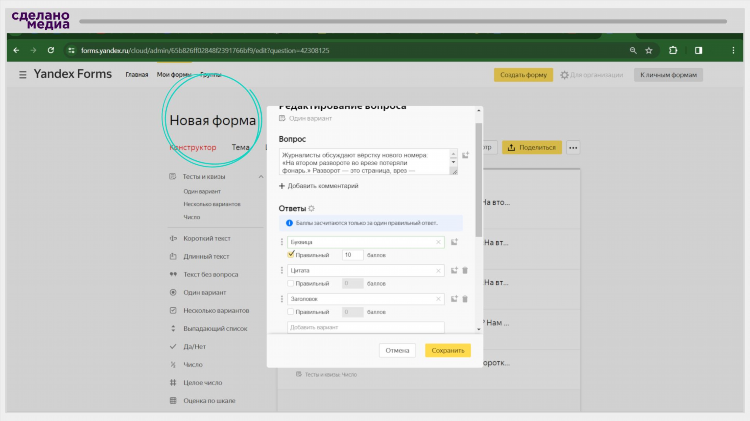This screenshot has height=421, width=750.
Task: Click dialog scrollbar down arrow
Action: [x=479, y=329]
